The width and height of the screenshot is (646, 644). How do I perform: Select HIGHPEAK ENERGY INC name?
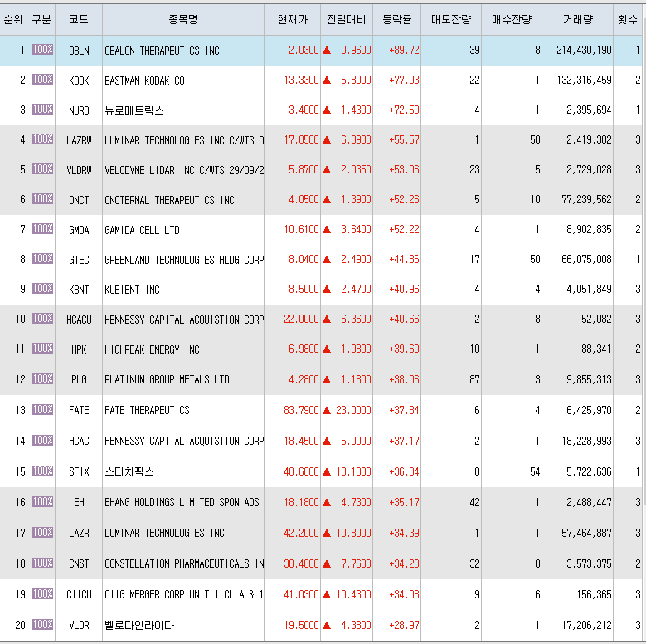pos(152,349)
